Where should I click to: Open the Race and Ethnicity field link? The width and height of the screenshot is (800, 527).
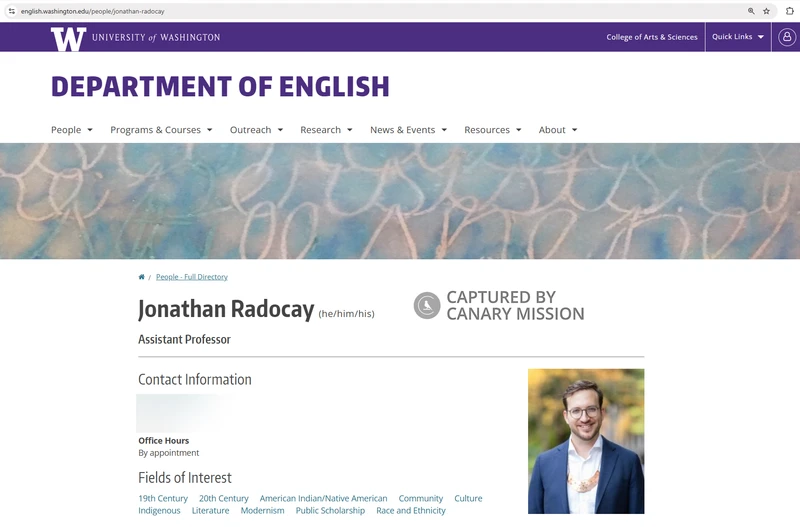[411, 510]
